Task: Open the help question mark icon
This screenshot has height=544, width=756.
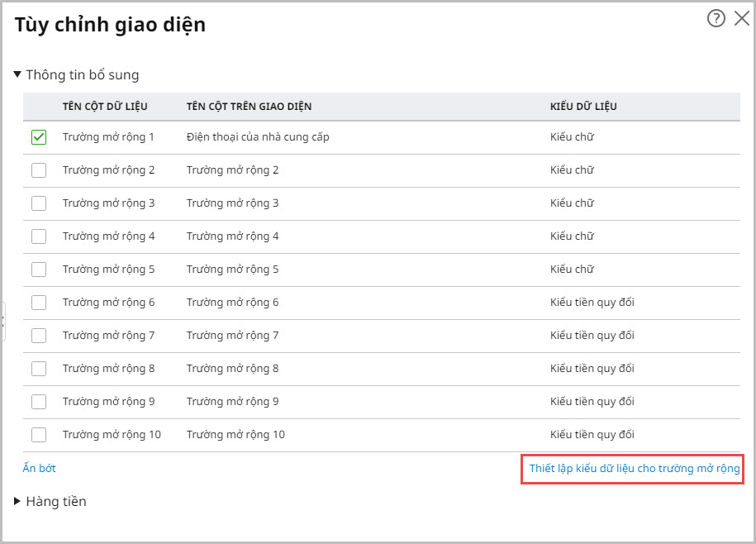Action: tap(716, 19)
